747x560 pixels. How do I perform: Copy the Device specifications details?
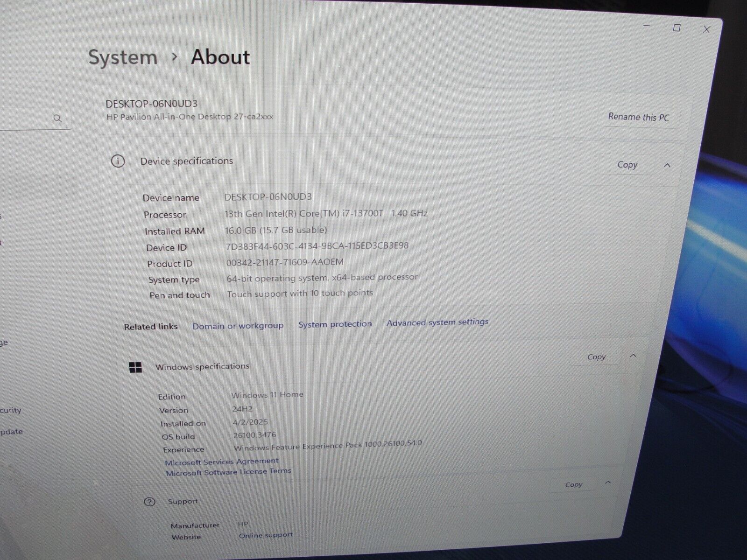coord(627,165)
